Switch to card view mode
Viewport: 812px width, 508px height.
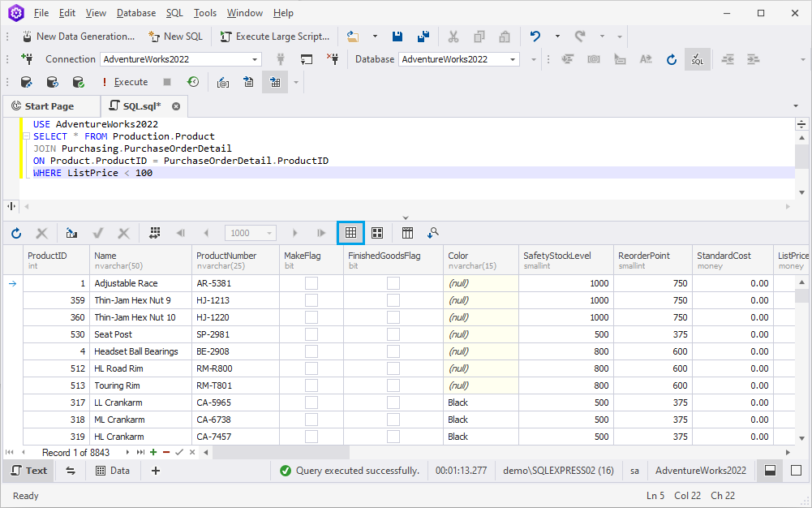pyautogui.click(x=377, y=233)
